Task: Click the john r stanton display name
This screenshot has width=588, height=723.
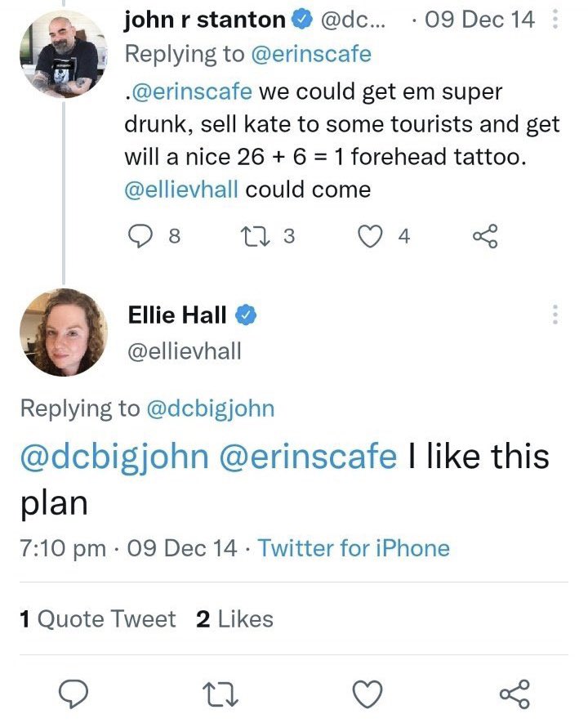Action: click(204, 20)
